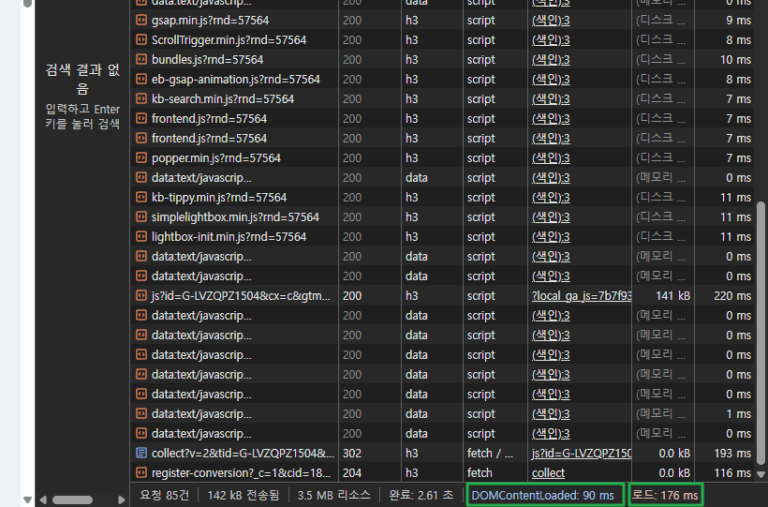Click the horizontal scrollbar left arrow
Screen dimensions: 768x507
point(41,497)
